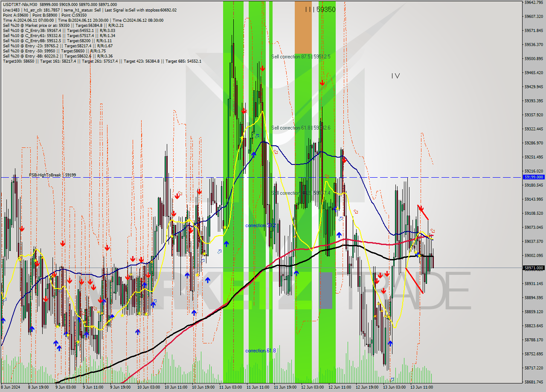Click the '11 Jun 03:00' time axis label
Screen dimensions: 546x392
click(x=230, y=387)
